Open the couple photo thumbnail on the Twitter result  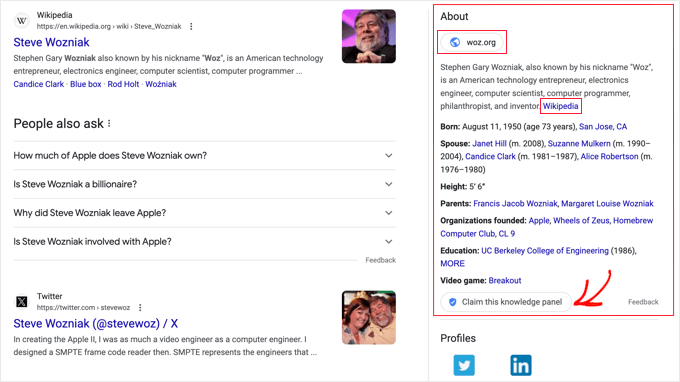(x=369, y=317)
